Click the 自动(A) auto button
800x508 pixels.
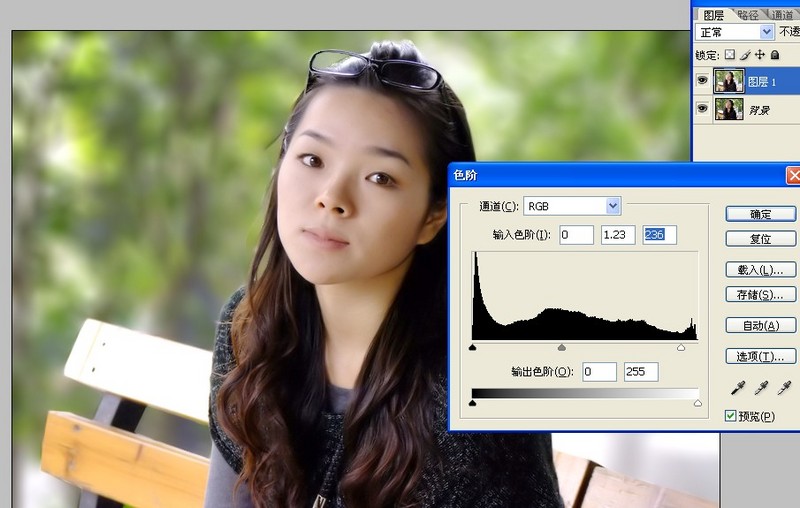pos(760,325)
